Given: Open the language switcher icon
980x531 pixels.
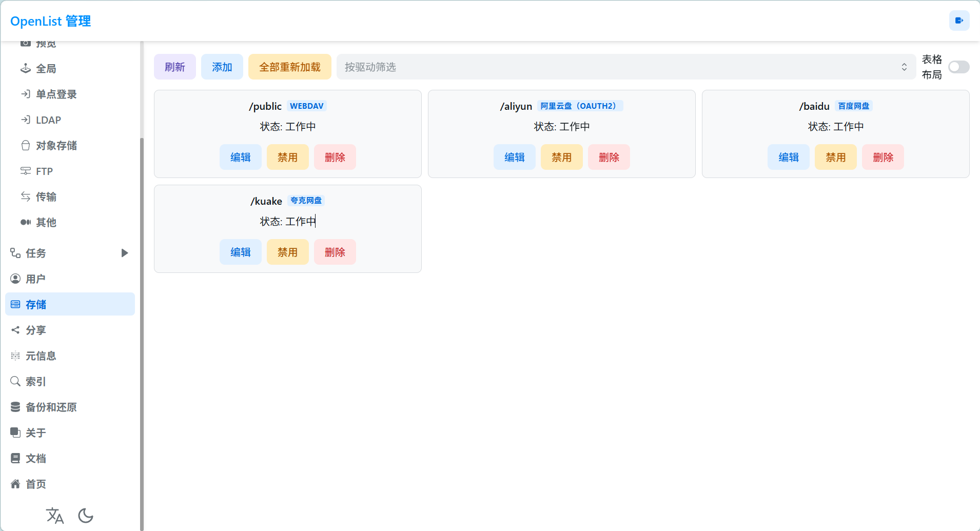Looking at the screenshot, I should pyautogui.click(x=55, y=516).
